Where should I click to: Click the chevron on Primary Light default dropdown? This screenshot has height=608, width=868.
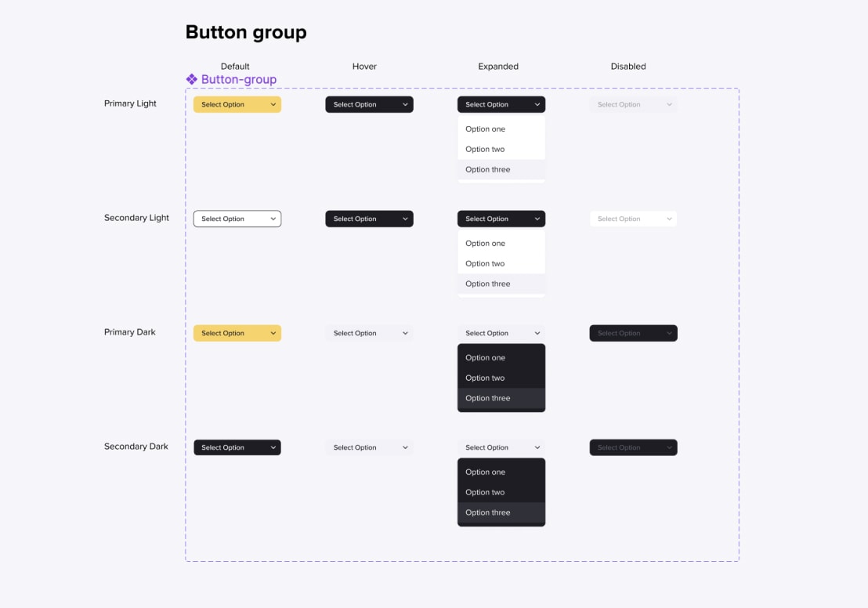click(x=273, y=104)
